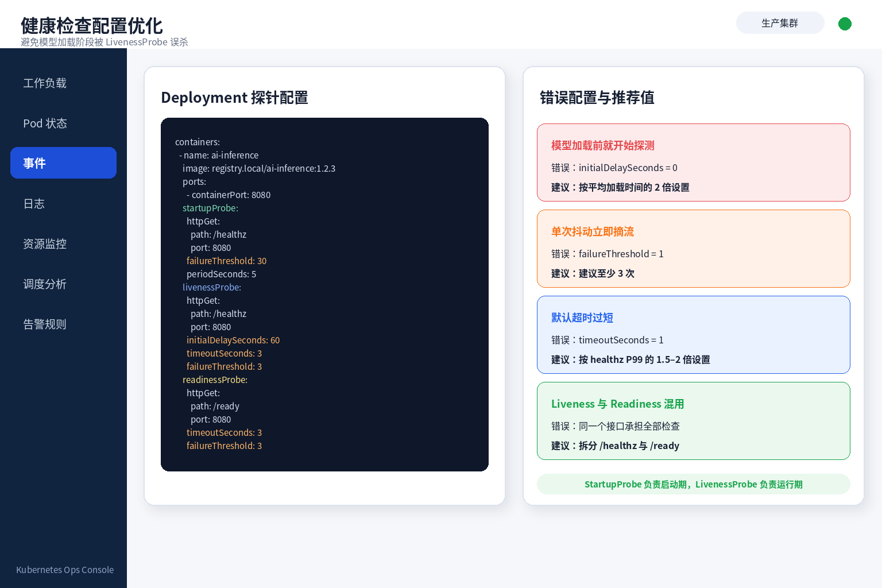
Task: Click failureThreshold: 3 under readinessProbe
Action: (224, 446)
